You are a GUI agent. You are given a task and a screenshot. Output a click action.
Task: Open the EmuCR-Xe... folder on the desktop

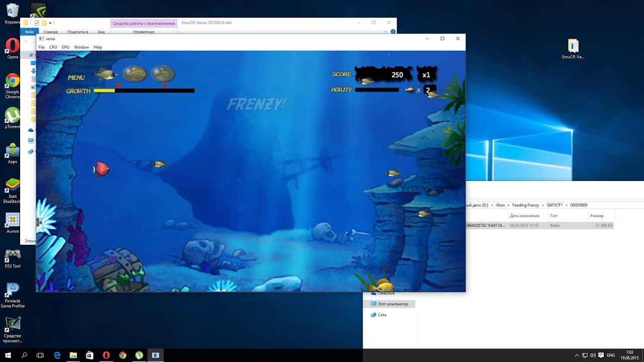click(x=573, y=49)
